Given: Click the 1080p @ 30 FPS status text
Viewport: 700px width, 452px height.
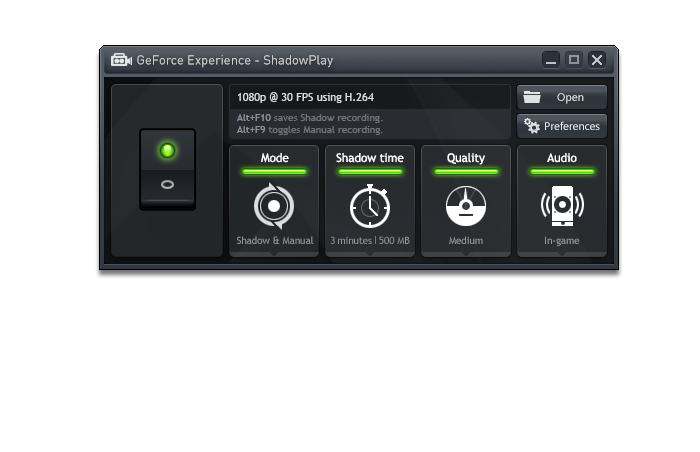Looking at the screenshot, I should click(x=305, y=97).
